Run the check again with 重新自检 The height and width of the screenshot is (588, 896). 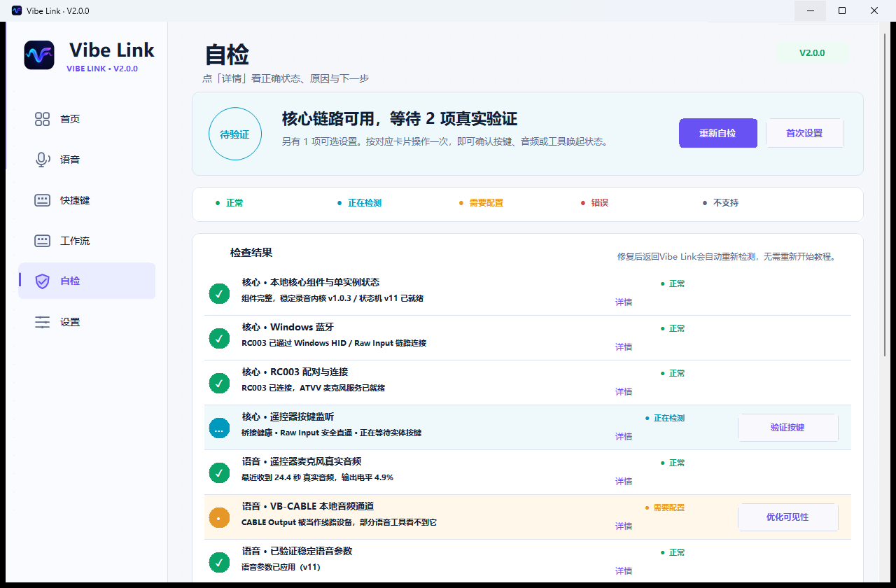pyautogui.click(x=717, y=133)
